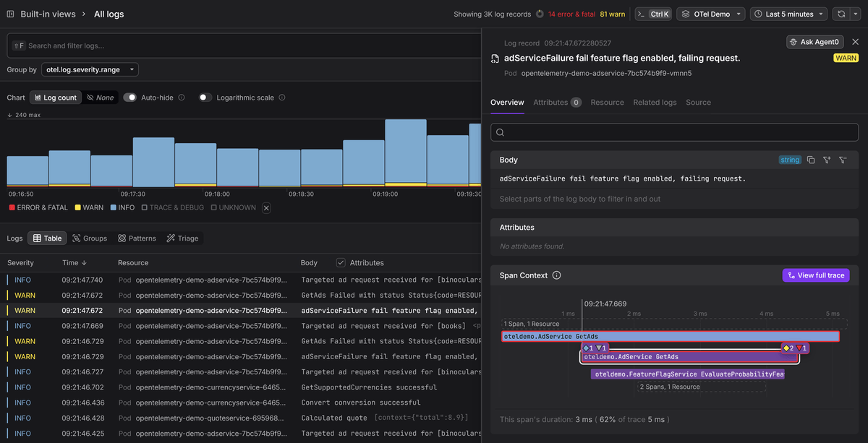
Task: Switch to the Triage logs view
Action: (x=182, y=238)
